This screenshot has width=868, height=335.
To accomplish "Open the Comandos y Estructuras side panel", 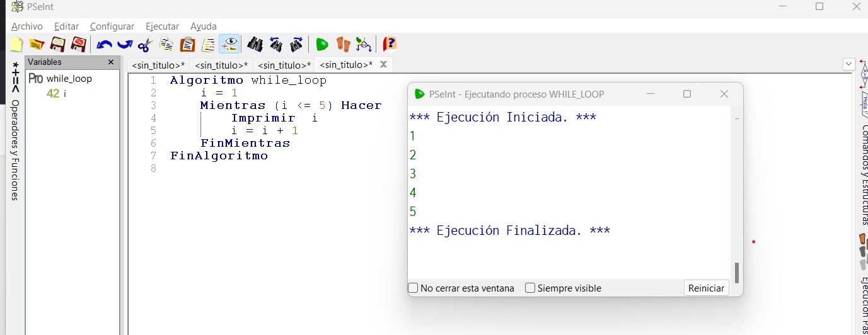I will tap(864, 175).
